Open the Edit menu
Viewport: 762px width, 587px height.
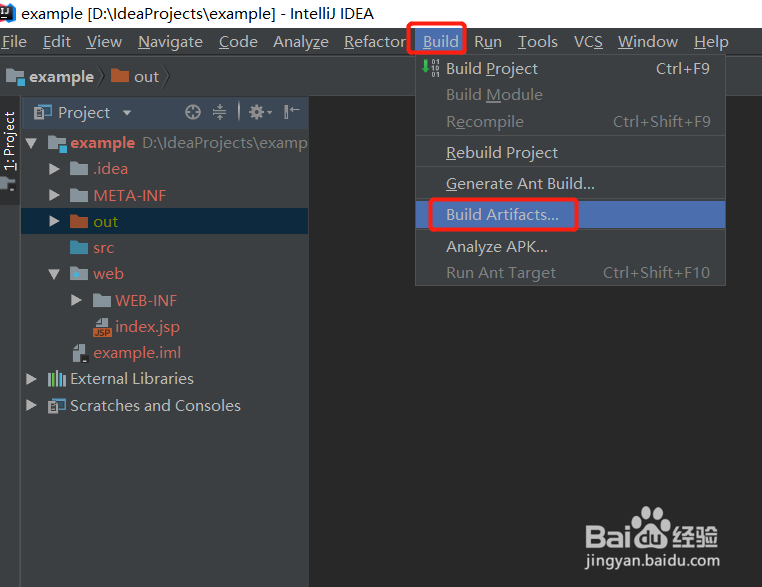click(57, 42)
